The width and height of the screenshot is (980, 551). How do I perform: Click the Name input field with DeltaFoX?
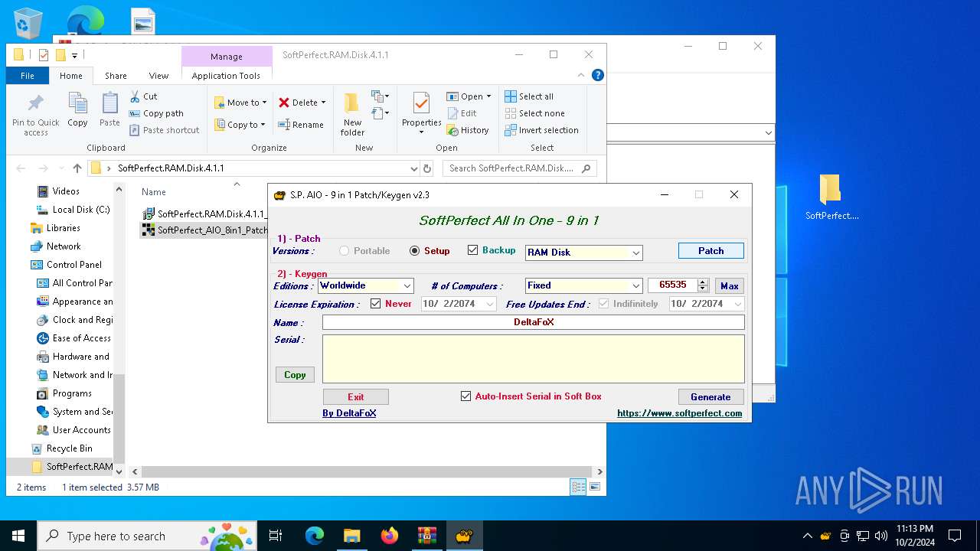[x=533, y=322]
